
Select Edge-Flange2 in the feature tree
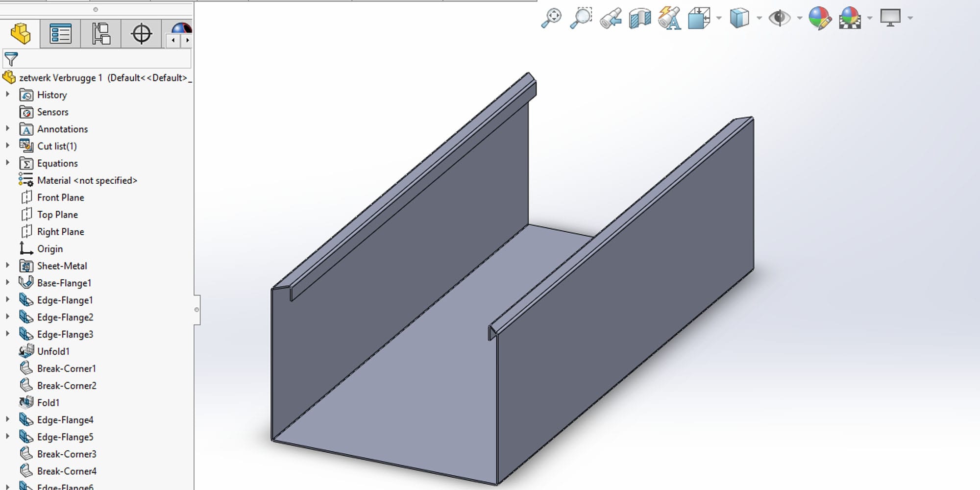tap(65, 317)
